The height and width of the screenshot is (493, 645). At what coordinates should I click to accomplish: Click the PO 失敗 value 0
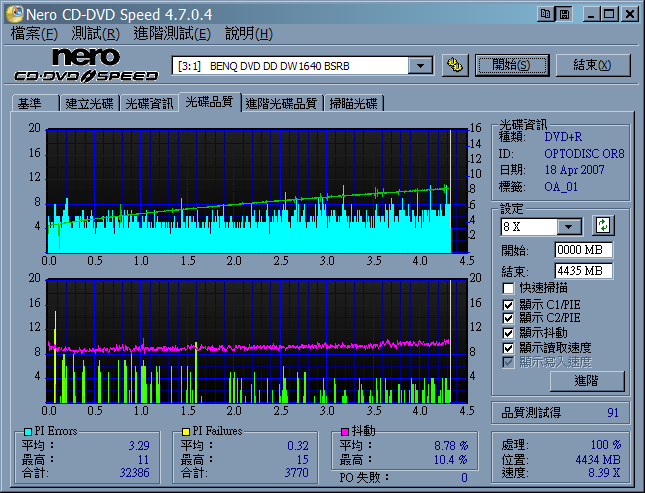464,478
